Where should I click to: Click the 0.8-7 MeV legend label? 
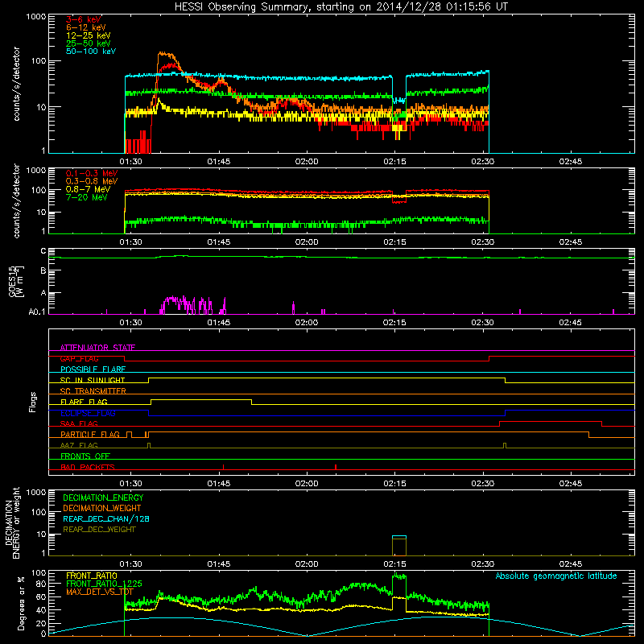click(88, 189)
